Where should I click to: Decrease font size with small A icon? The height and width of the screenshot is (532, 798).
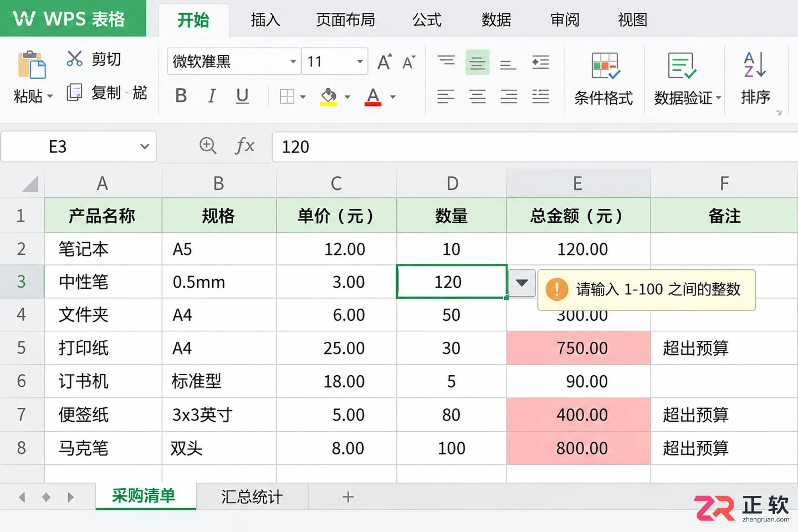pos(409,62)
